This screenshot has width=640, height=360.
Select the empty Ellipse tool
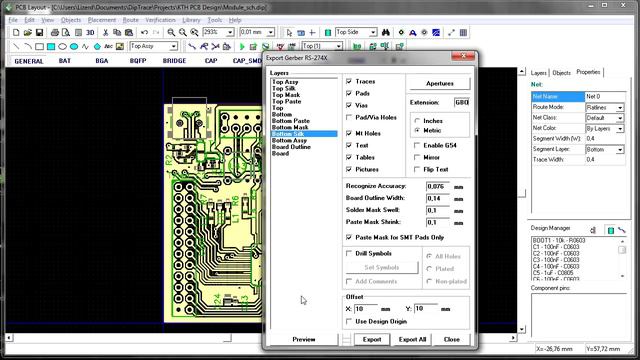62,46
